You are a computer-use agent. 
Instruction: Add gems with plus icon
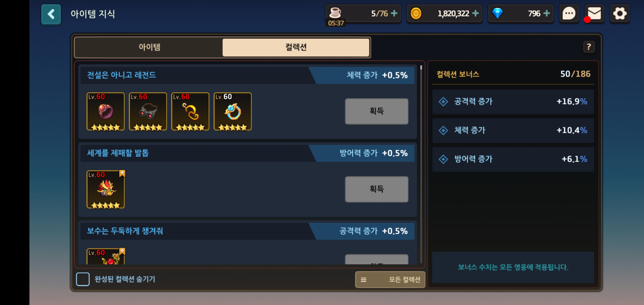(x=547, y=13)
